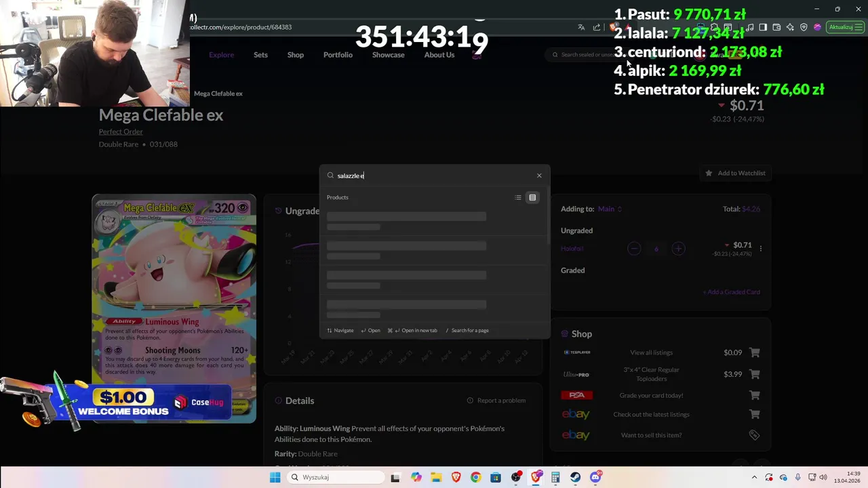Click the browser share icon
This screenshot has width=868, height=488.
point(597,27)
